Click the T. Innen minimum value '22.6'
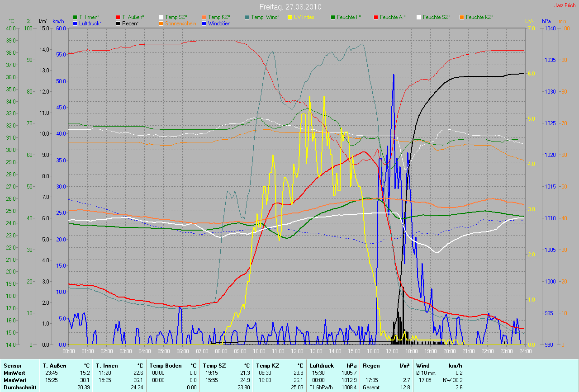 coord(138,373)
